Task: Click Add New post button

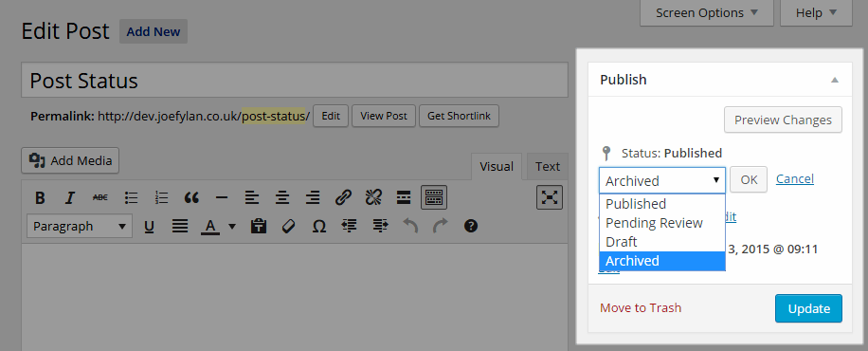Action: (x=154, y=31)
